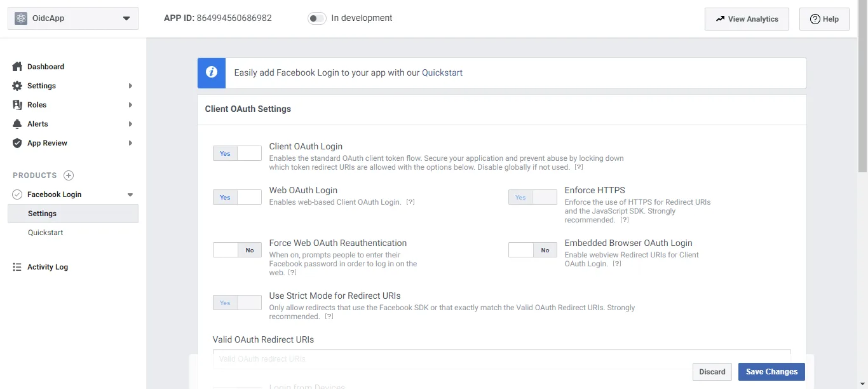Image resolution: width=868 pixels, height=389 pixels.
Task: Collapse the Facebook Login product menu
Action: (x=130, y=194)
